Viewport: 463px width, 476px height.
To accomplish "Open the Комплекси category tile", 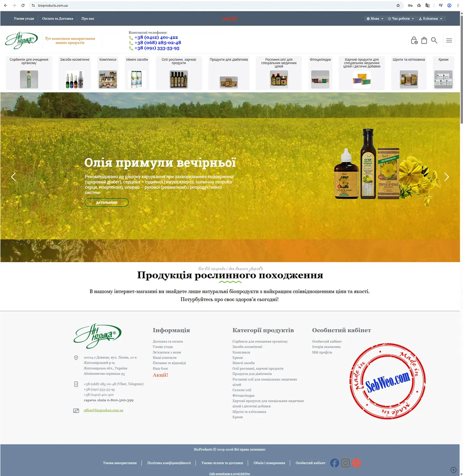I will (x=108, y=73).
